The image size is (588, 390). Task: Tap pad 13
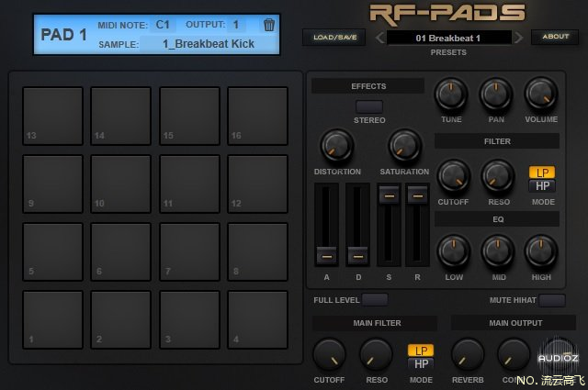tap(53, 117)
